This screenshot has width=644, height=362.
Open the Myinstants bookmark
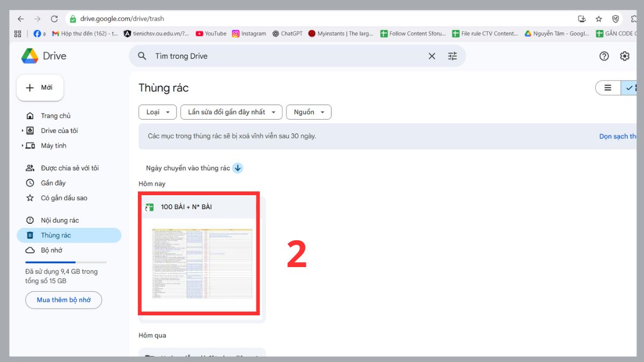tap(341, 33)
